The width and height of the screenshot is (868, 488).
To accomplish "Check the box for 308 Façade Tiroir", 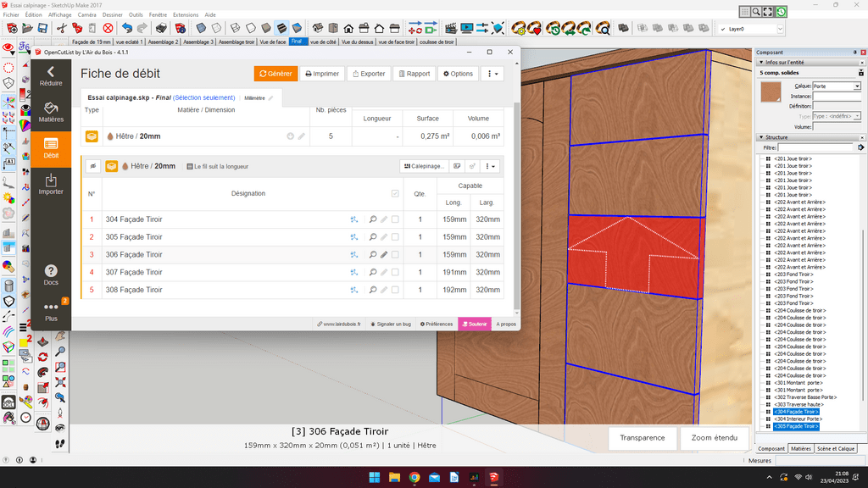I will click(x=395, y=290).
